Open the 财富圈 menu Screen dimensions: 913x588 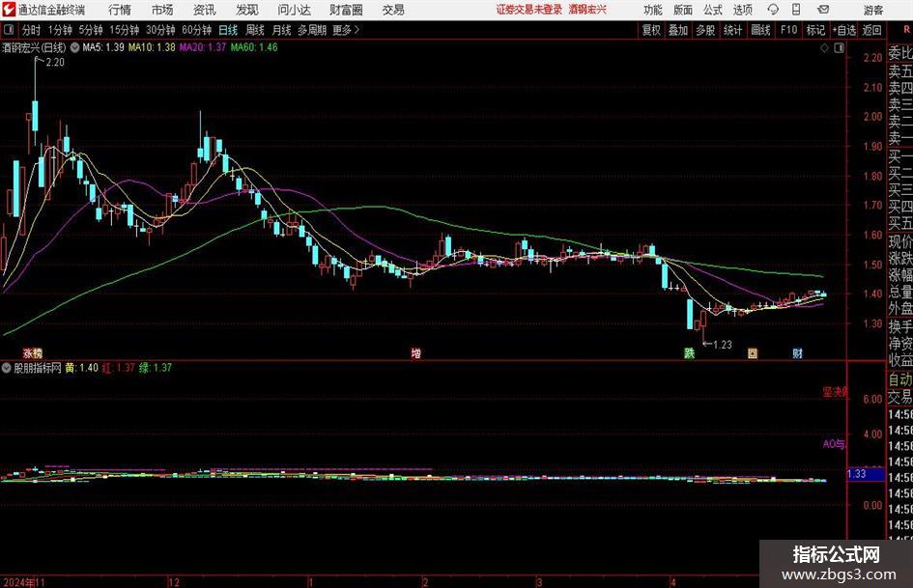(x=347, y=10)
